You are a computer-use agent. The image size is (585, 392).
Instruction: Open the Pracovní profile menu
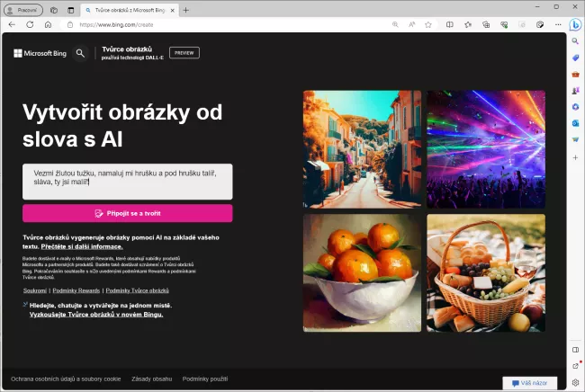point(23,9)
